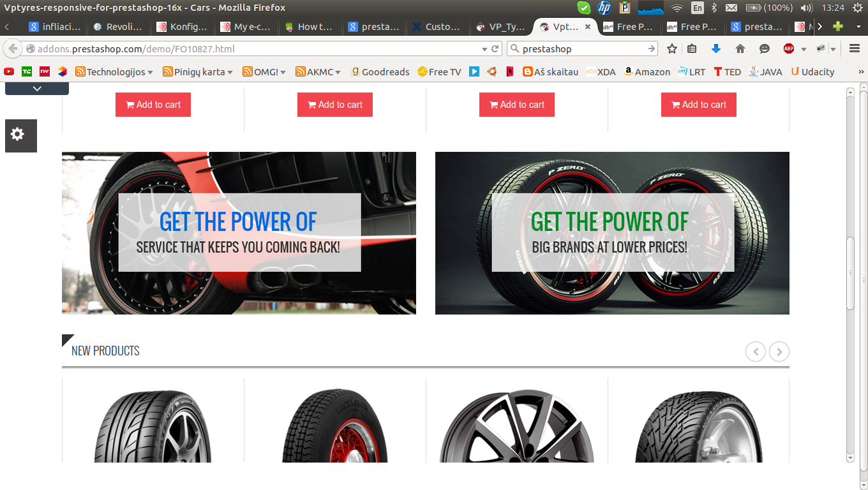Expand the collapsed top panel chevron

(37, 89)
